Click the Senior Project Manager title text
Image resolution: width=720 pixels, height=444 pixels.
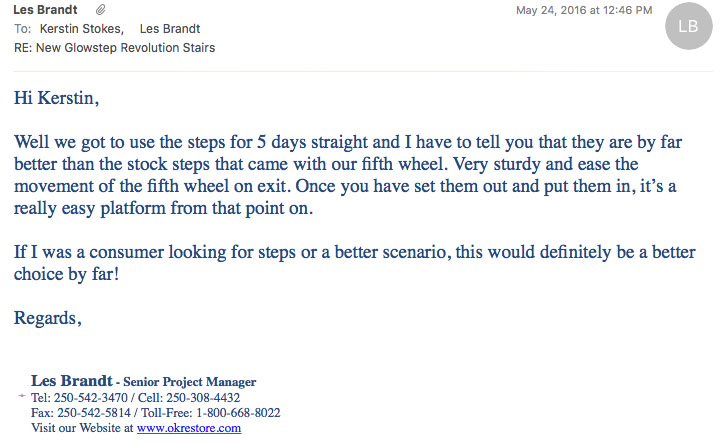[190, 382]
